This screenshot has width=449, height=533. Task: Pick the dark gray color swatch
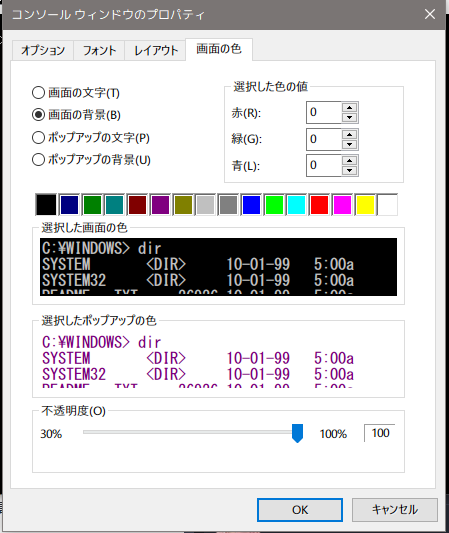pyautogui.click(x=228, y=205)
